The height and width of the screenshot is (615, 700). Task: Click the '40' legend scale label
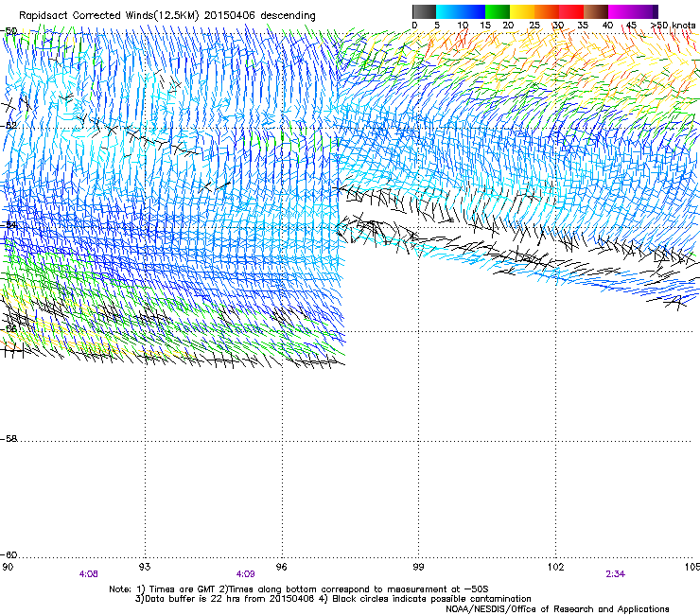coord(607,26)
